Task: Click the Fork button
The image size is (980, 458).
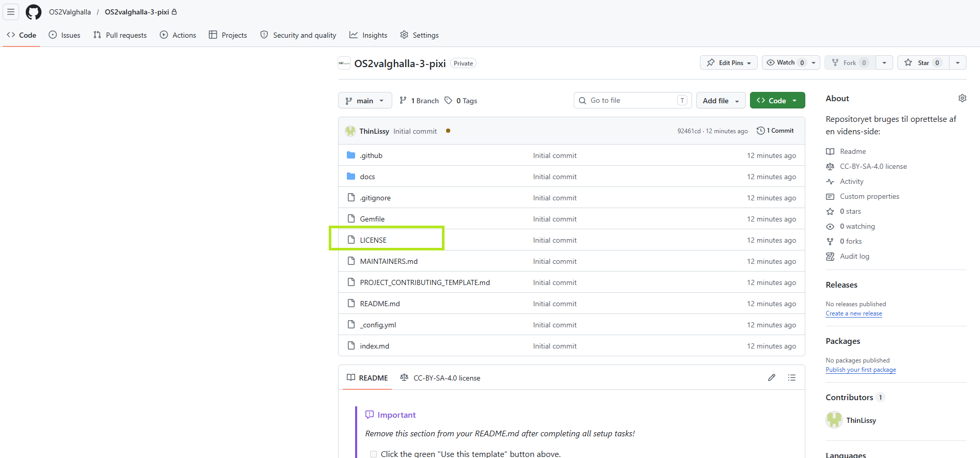Action: pos(850,62)
